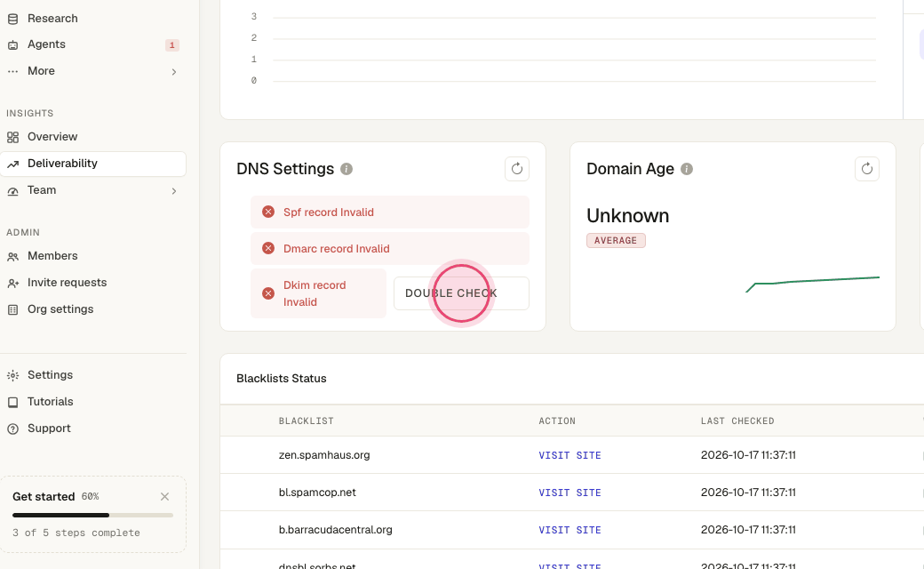This screenshot has width=924, height=569.
Task: Click the AVERAGE badge under Domain Age
Action: (616, 241)
